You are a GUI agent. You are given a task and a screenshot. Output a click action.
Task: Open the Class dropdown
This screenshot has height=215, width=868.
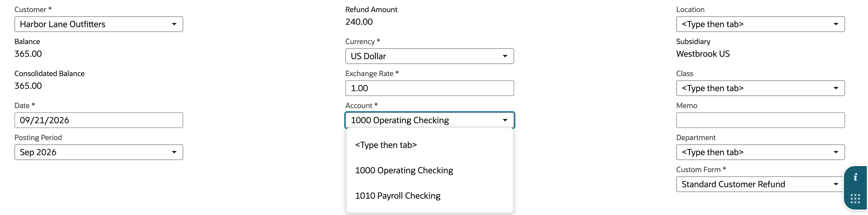[760, 88]
